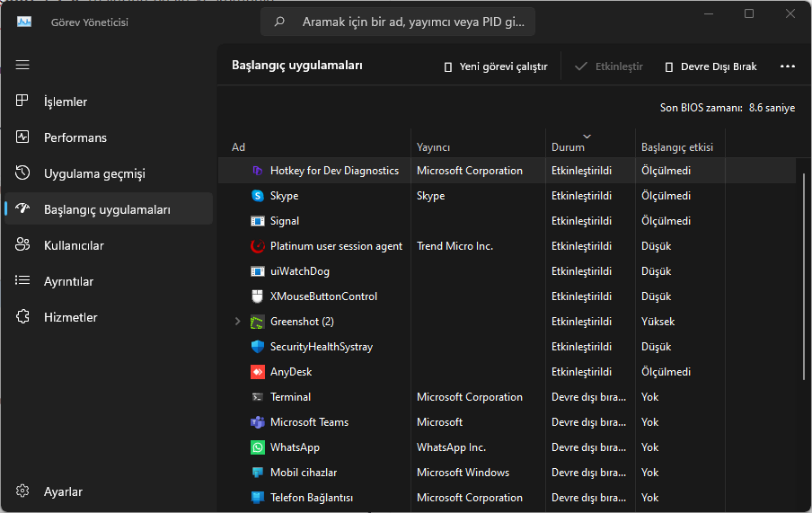The width and height of the screenshot is (812, 513).
Task: Open the Ayrıntılar page
Action: (68, 281)
